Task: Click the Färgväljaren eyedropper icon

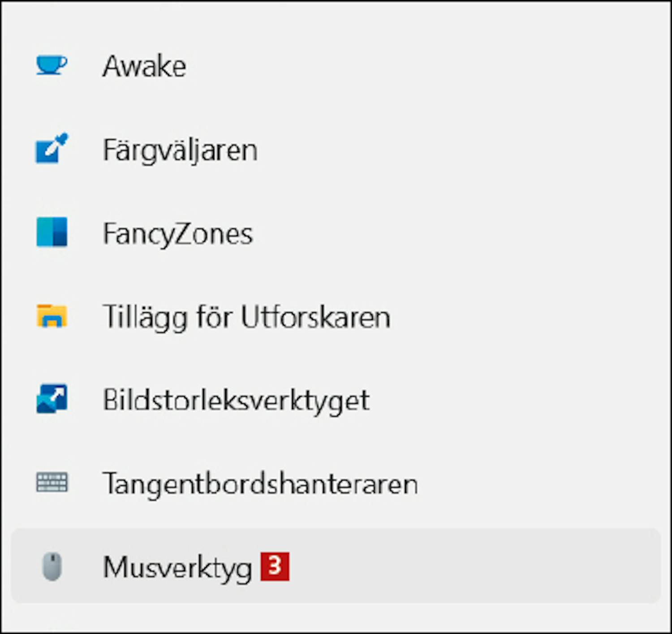Action: click(x=52, y=149)
